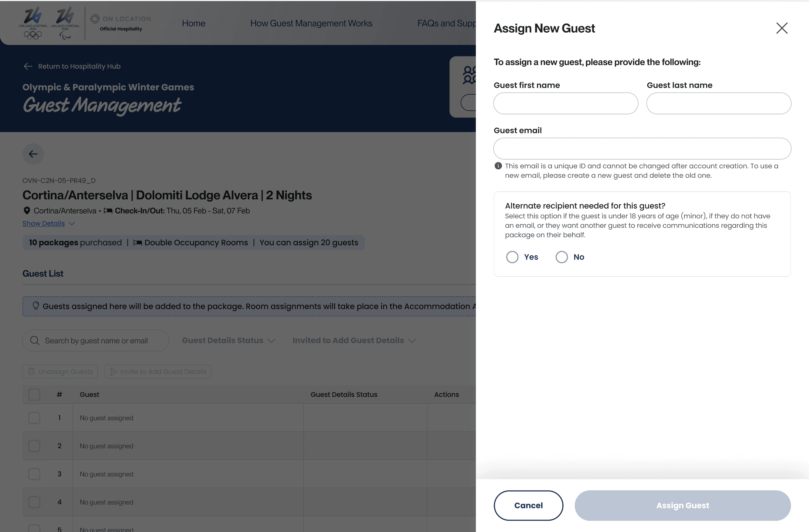Select Yes for alternate recipient
The width and height of the screenshot is (809, 532).
pyautogui.click(x=512, y=257)
